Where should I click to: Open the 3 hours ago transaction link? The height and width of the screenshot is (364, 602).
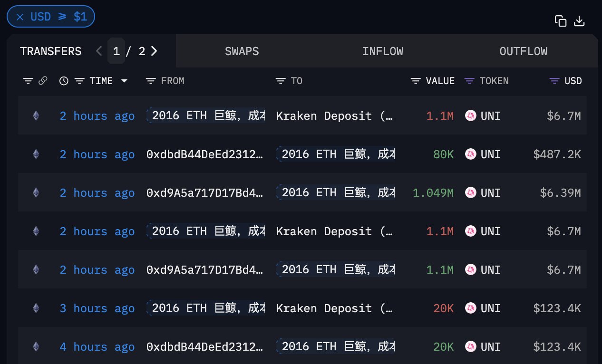click(97, 308)
